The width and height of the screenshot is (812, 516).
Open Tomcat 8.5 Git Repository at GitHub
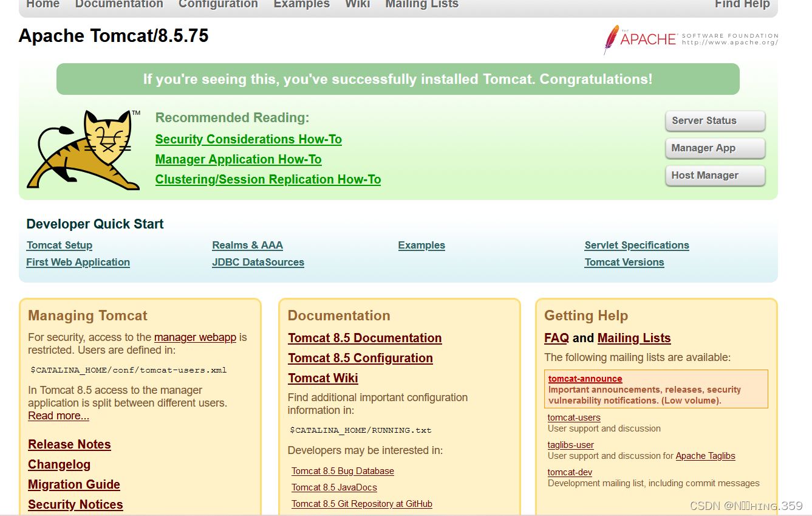click(x=361, y=503)
